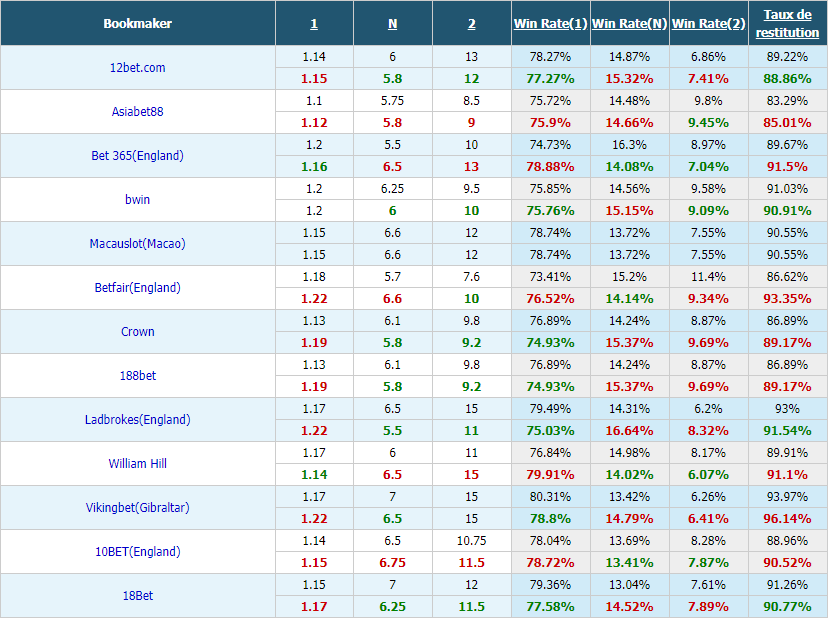Select 10BET odds value 10.75

point(472,541)
